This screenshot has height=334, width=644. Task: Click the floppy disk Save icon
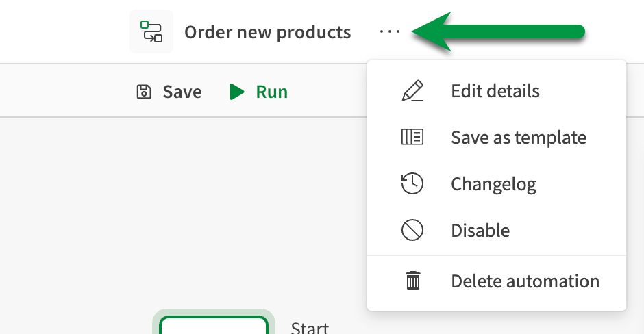click(144, 92)
